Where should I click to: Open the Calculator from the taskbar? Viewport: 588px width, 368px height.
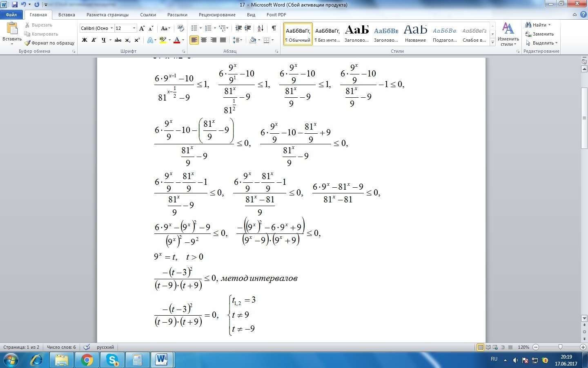(137, 360)
